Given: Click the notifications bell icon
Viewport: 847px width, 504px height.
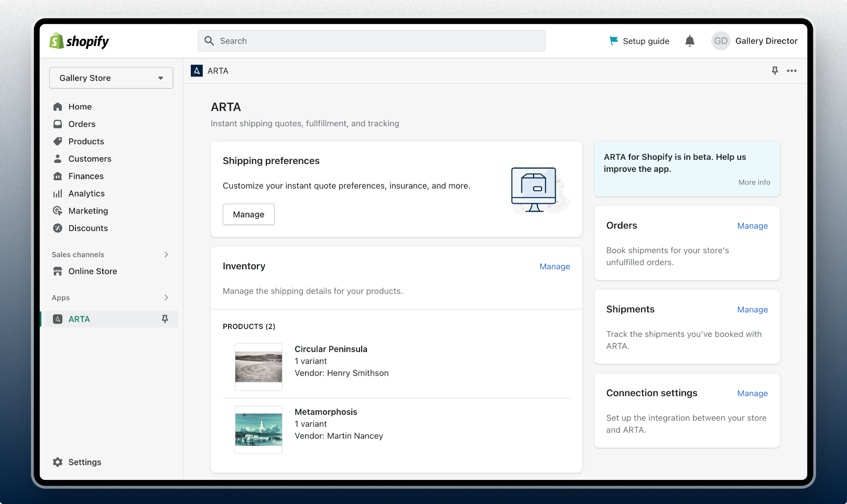Looking at the screenshot, I should pos(690,41).
